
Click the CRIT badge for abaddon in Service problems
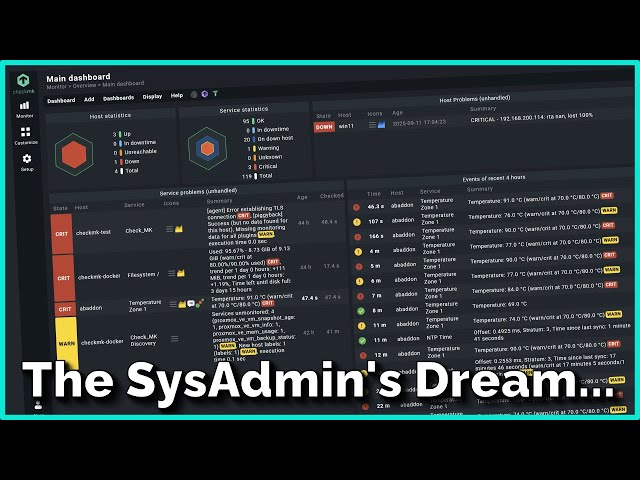pos(65,309)
